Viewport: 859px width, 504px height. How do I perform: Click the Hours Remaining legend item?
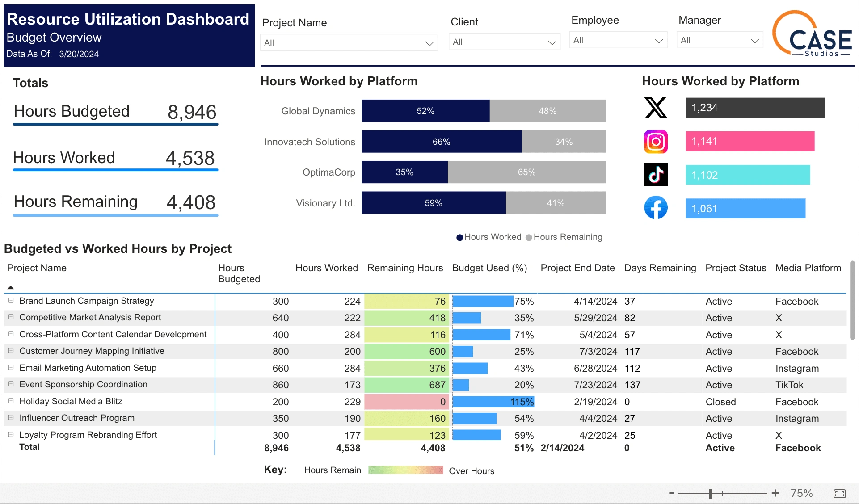point(564,237)
